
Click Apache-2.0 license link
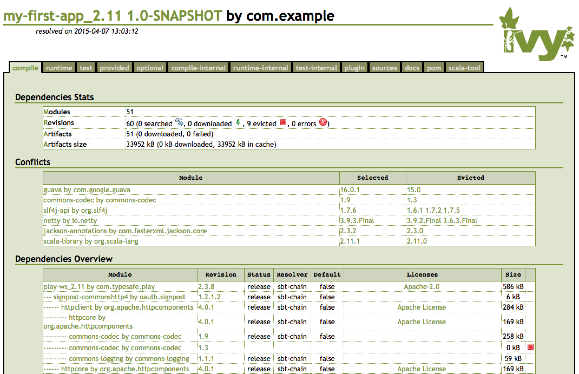click(421, 286)
